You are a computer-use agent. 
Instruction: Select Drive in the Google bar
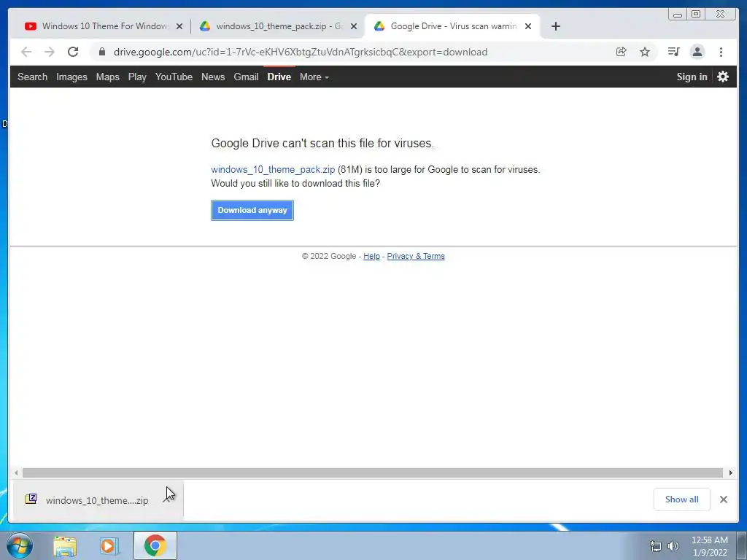tap(279, 77)
